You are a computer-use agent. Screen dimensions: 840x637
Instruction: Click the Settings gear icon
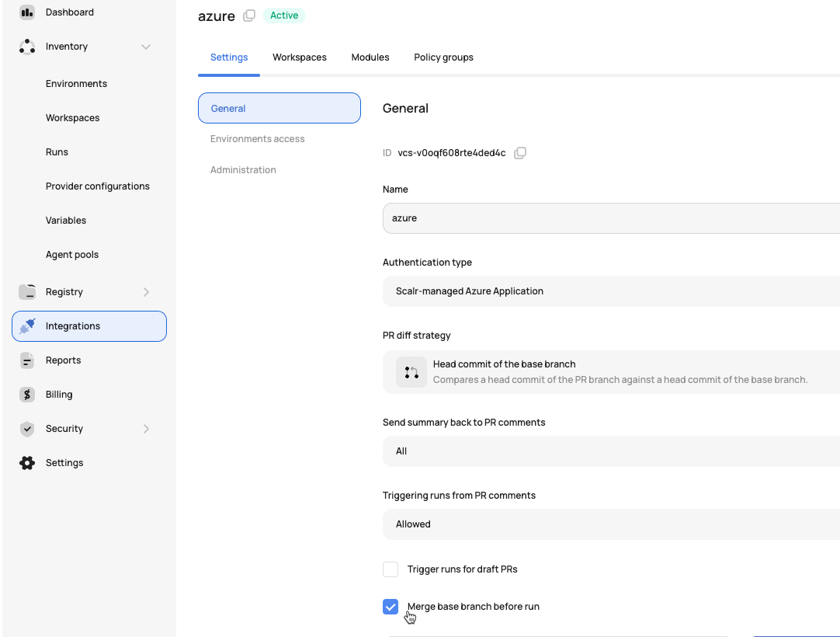(x=27, y=463)
